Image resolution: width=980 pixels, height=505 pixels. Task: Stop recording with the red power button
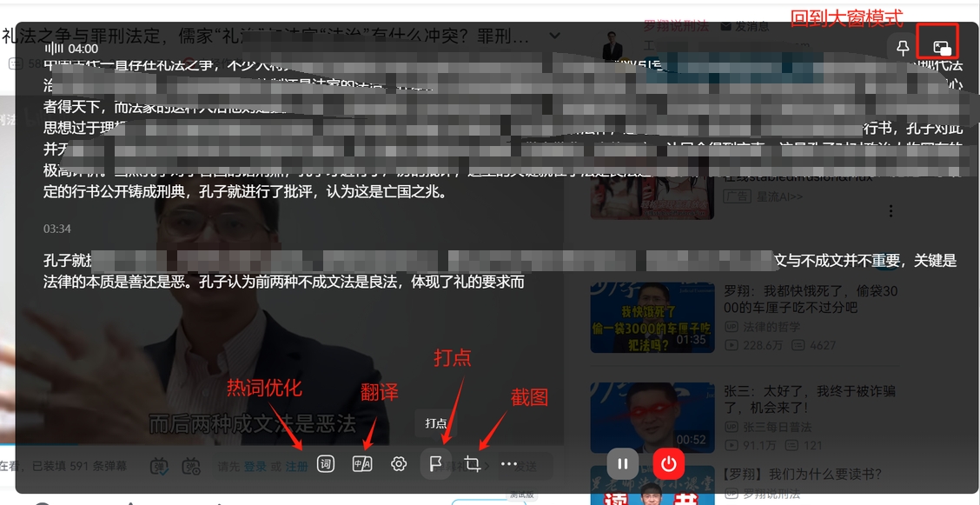click(x=669, y=464)
